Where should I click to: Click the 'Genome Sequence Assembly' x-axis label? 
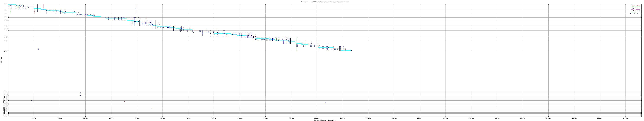[325, 120]
